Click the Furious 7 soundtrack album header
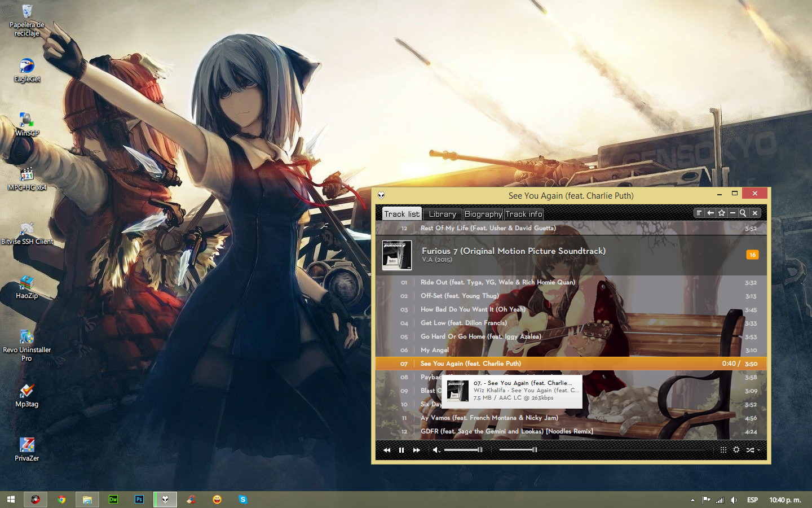Viewport: 812px width, 508px height. pos(571,255)
